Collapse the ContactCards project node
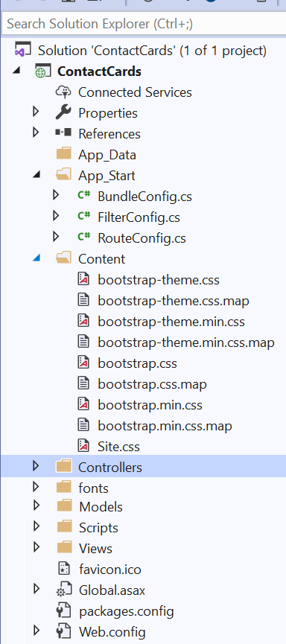Screen dimensions: 286x644 pyautogui.click(x=16, y=71)
